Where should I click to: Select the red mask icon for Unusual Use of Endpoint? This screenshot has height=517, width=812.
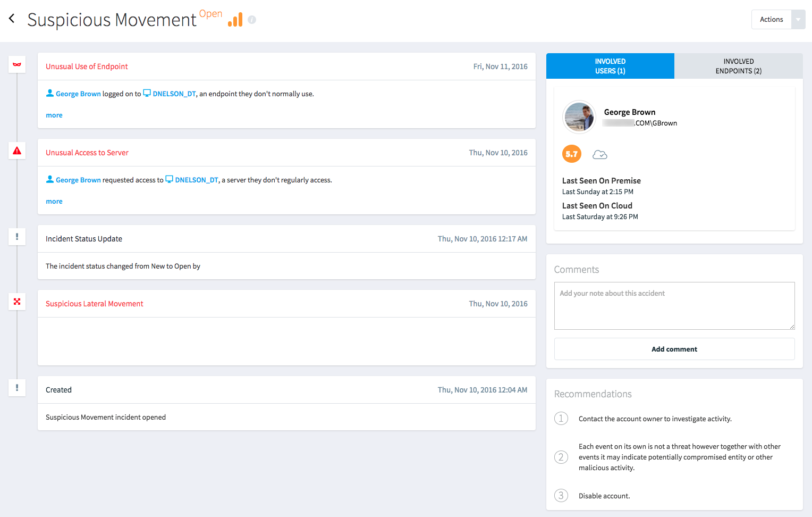pos(16,64)
